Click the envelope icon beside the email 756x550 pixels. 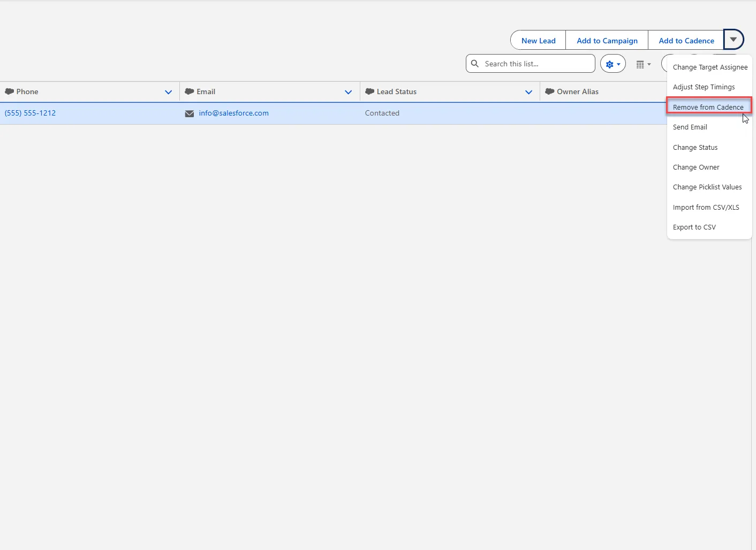click(189, 113)
